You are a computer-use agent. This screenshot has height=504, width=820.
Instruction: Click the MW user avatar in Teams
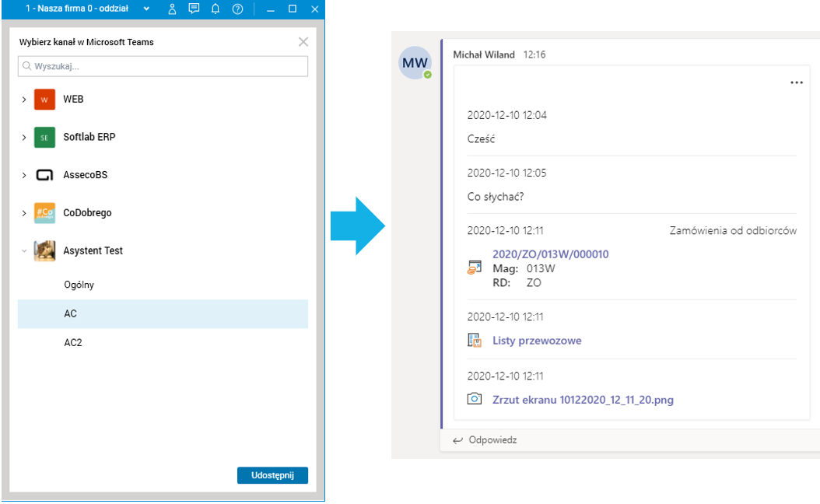(415, 63)
